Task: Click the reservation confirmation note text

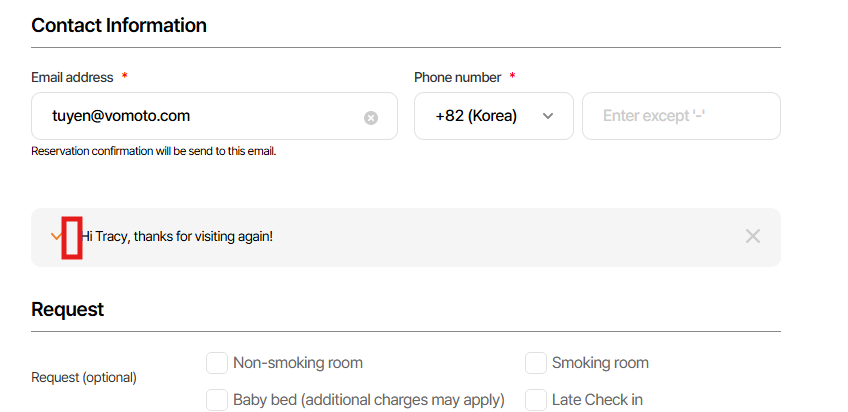Action: 153,152
